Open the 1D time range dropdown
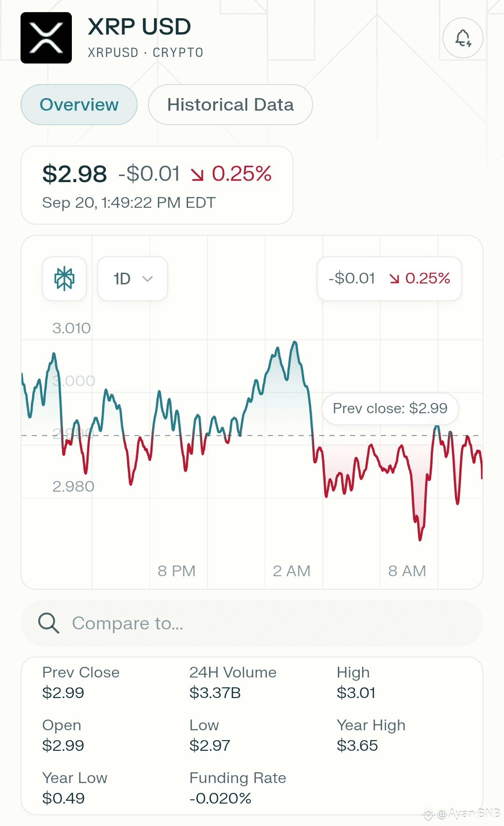This screenshot has width=504, height=826. (x=132, y=279)
